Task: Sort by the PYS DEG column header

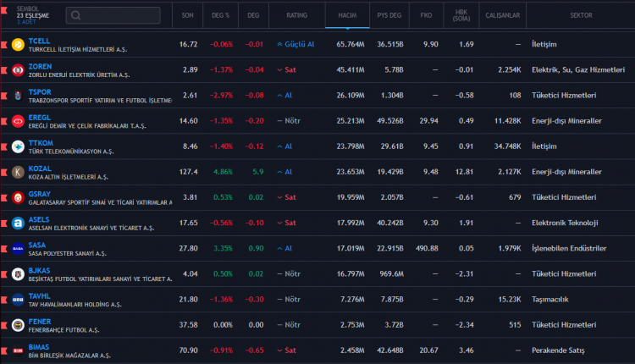Action: tap(389, 15)
